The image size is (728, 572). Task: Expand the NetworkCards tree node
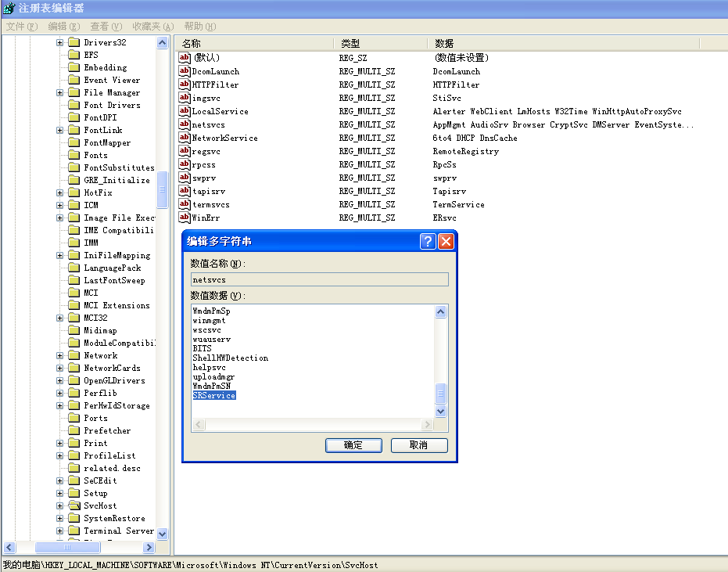[60, 368]
